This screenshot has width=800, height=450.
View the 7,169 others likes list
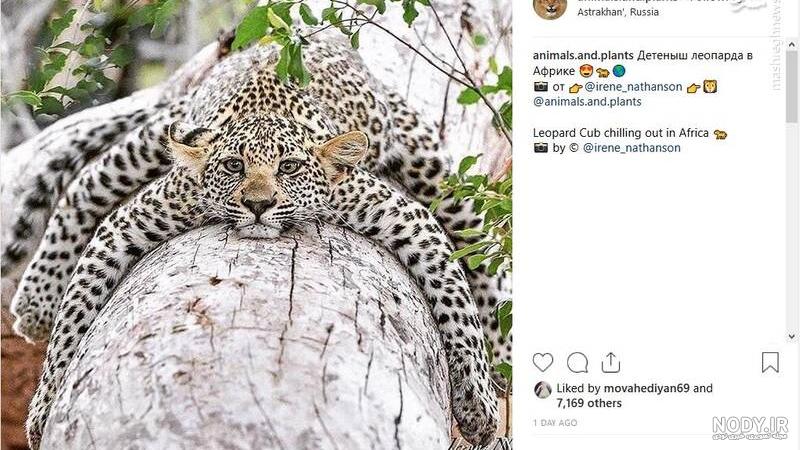[589, 403]
